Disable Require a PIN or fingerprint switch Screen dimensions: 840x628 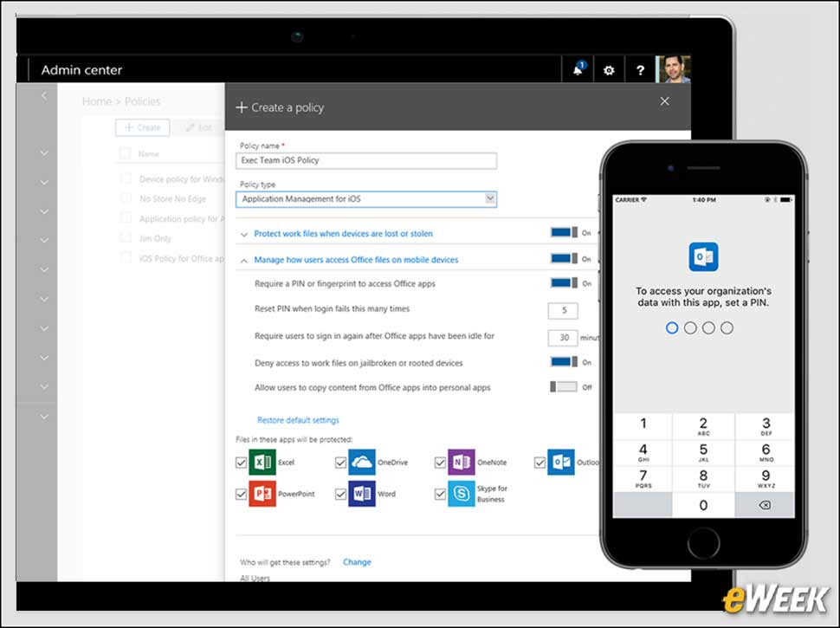pyautogui.click(x=564, y=283)
